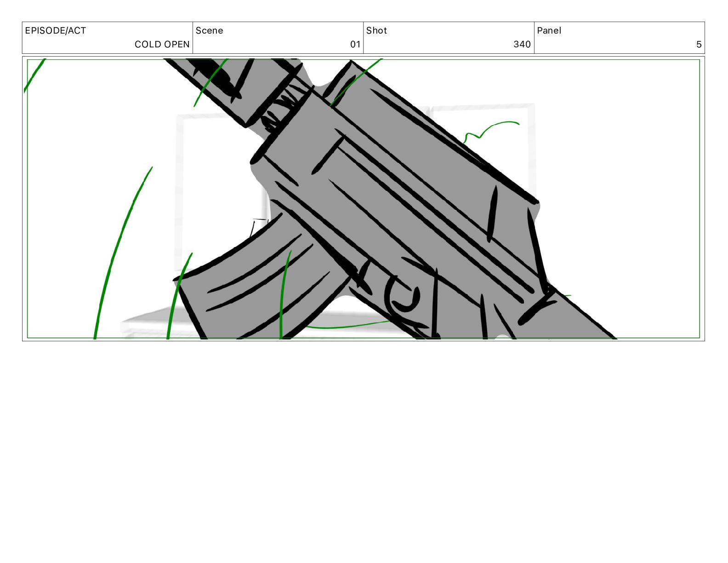Click the Shot header label
The height and width of the screenshot is (563, 728).
(x=376, y=31)
